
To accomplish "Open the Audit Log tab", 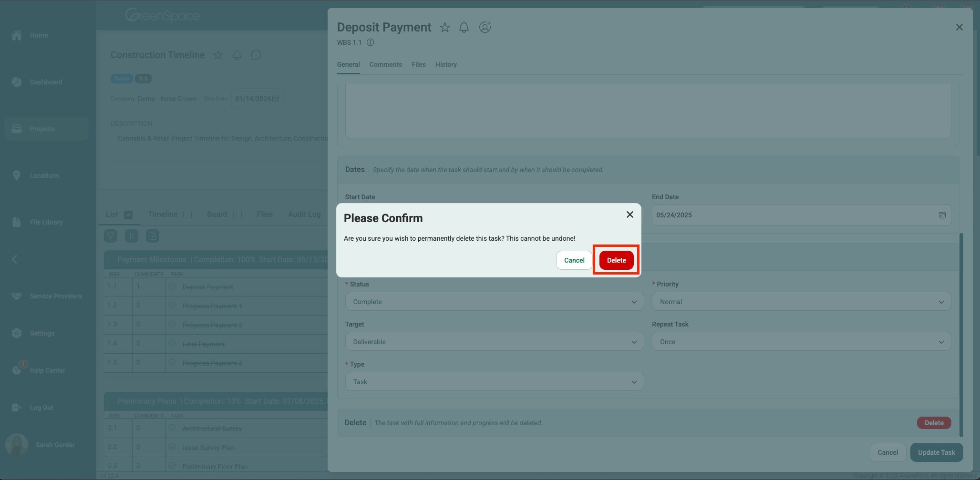I will click(x=304, y=214).
